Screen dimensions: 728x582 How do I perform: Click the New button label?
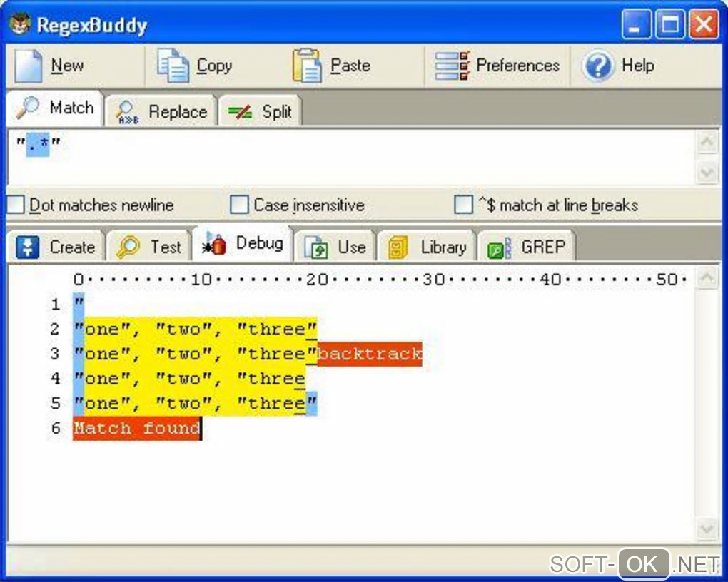click(x=67, y=66)
